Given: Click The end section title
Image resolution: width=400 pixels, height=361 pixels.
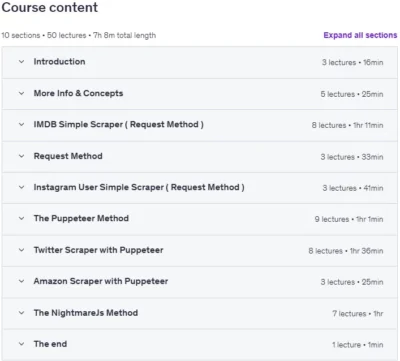Looking at the screenshot, I should [50, 344].
